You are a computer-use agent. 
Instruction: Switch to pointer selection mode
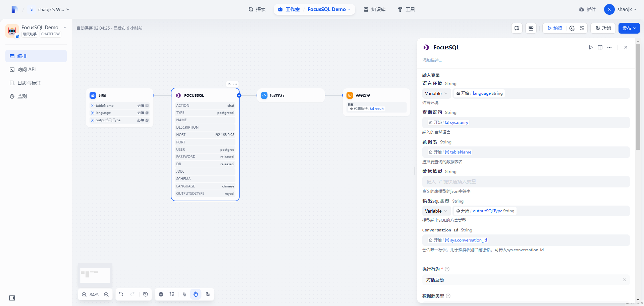pos(184,294)
